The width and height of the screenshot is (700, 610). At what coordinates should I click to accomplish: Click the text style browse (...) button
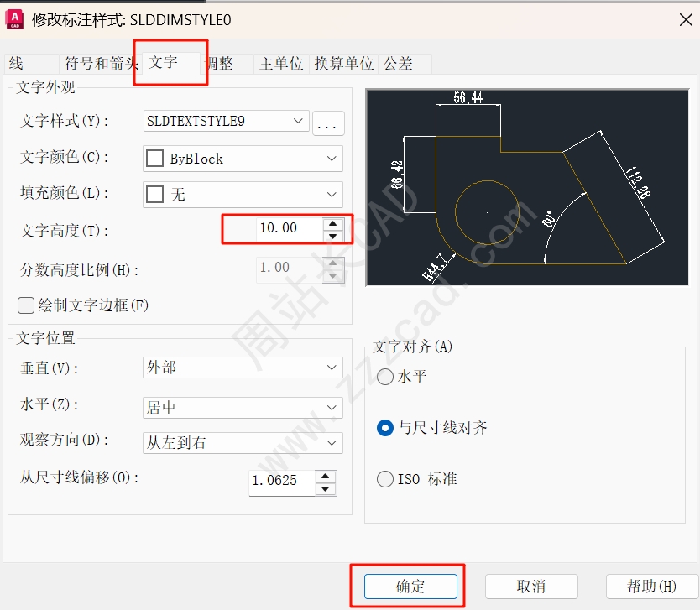tap(328, 124)
